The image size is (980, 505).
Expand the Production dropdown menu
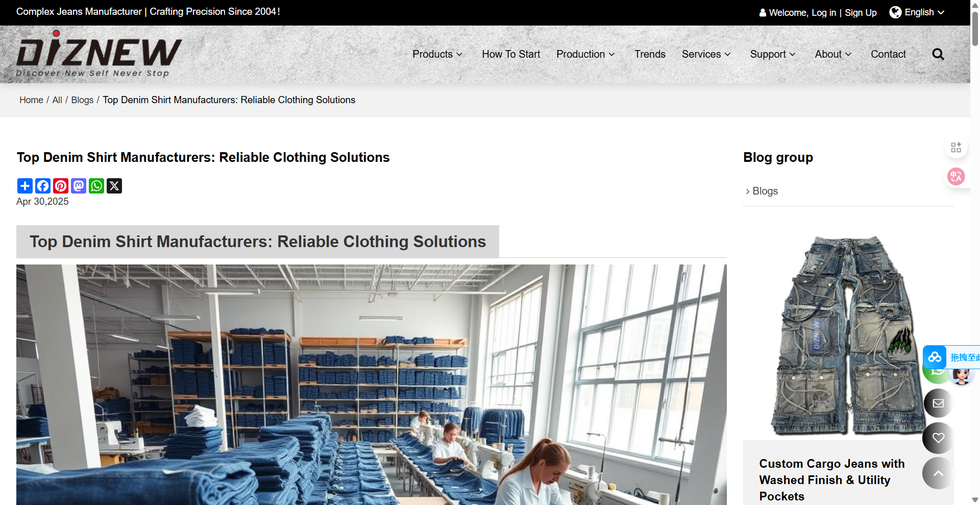click(585, 54)
